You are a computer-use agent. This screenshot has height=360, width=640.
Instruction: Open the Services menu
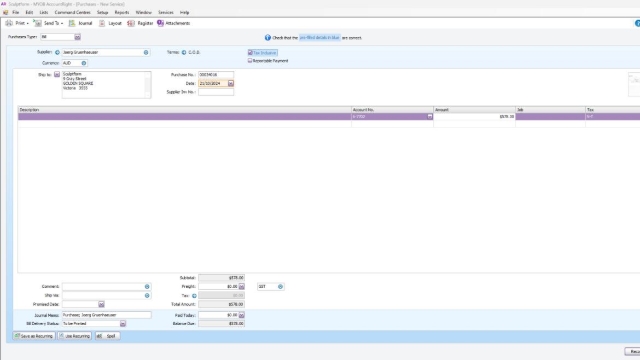[x=166, y=13]
